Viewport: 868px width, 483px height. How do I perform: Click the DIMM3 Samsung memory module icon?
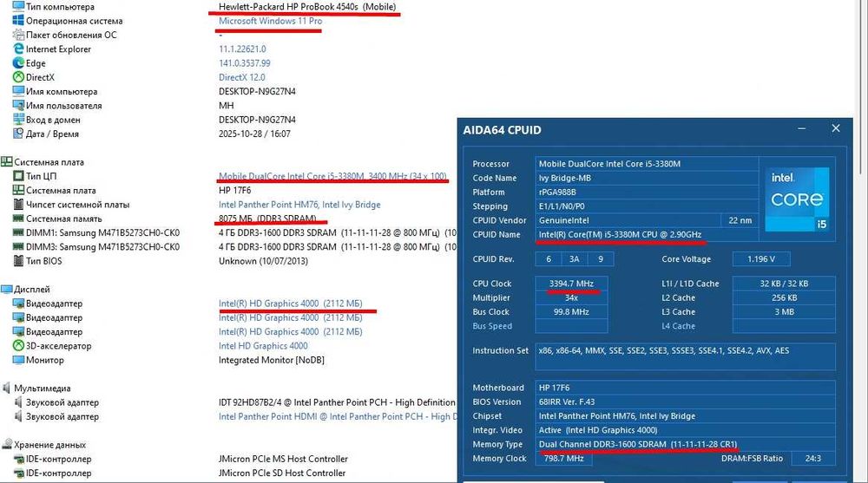pos(18,247)
